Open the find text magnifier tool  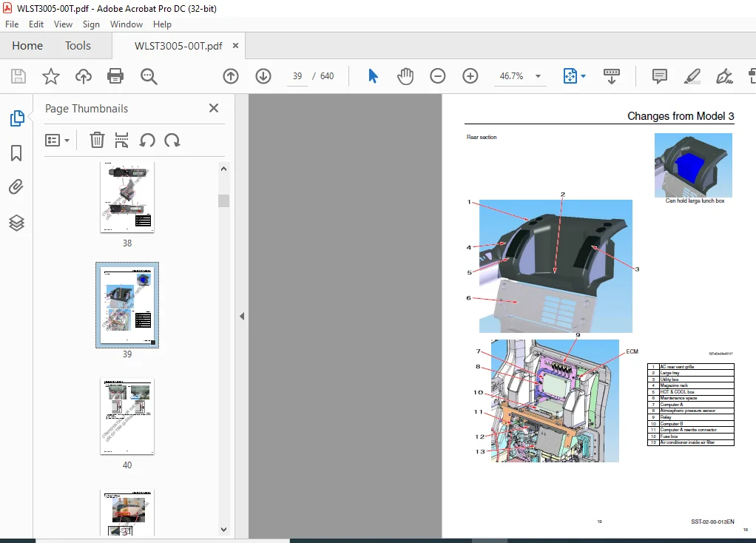click(x=149, y=76)
